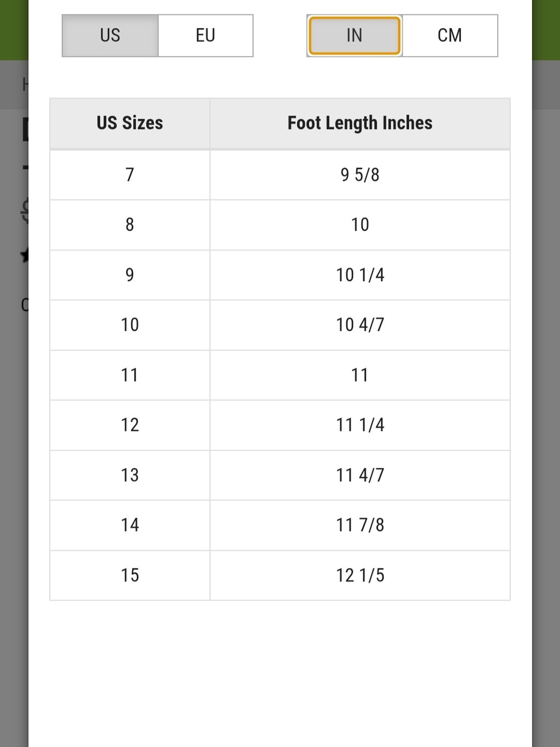Click the US Sizes column header
Screen dimensions: 560x747
(x=130, y=123)
